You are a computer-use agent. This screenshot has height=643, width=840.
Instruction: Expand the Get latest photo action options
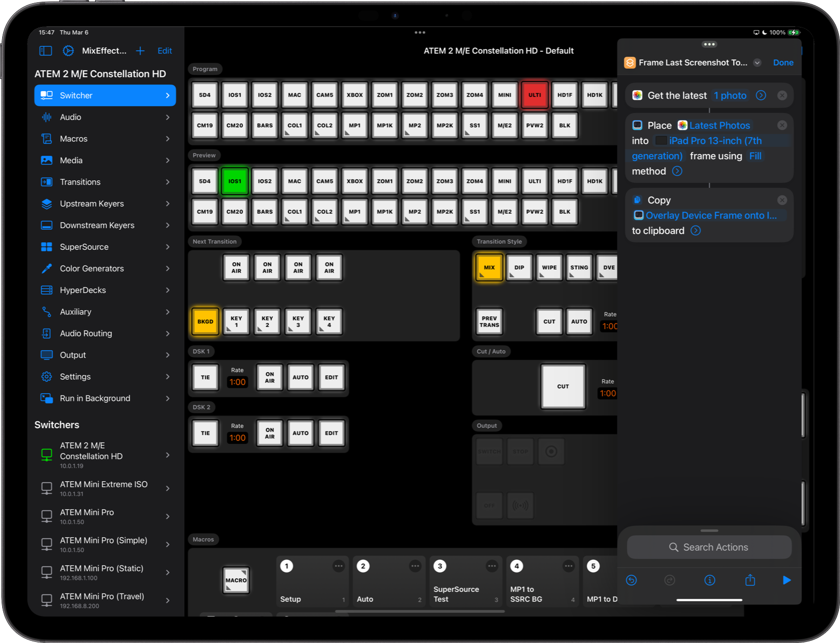tap(761, 95)
